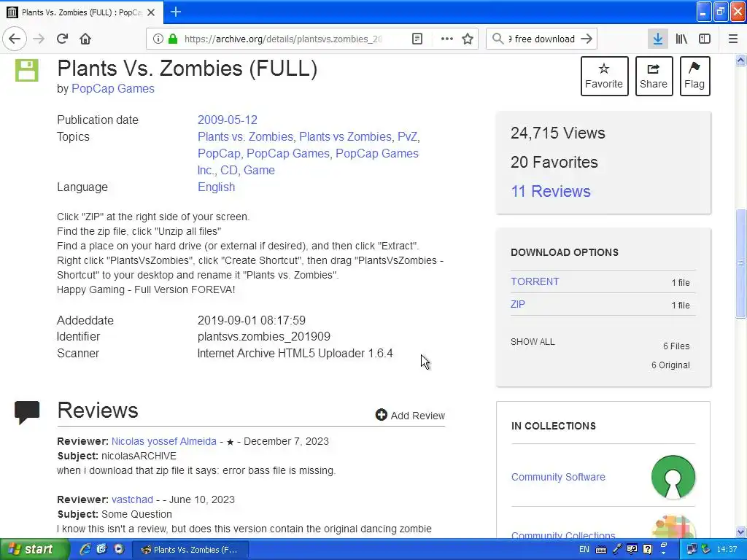Screen dimensions: 747x560
Task: Share this archive item
Action: [654, 76]
